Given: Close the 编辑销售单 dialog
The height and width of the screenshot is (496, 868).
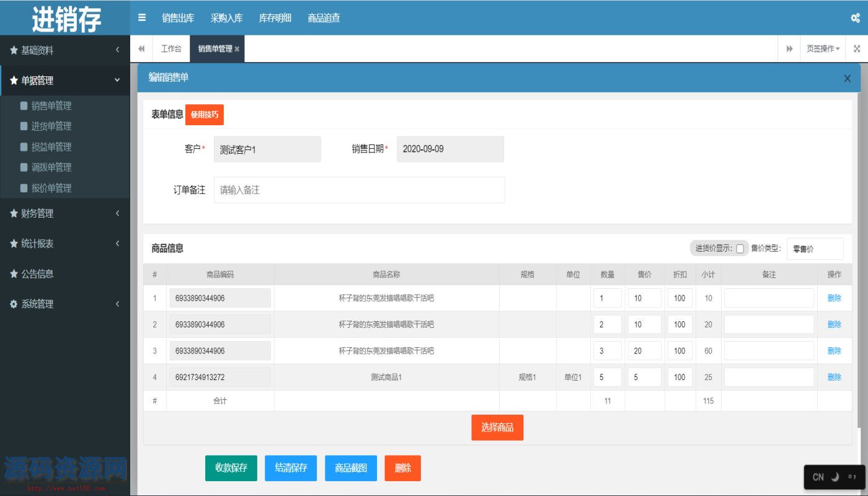Looking at the screenshot, I should click(847, 78).
